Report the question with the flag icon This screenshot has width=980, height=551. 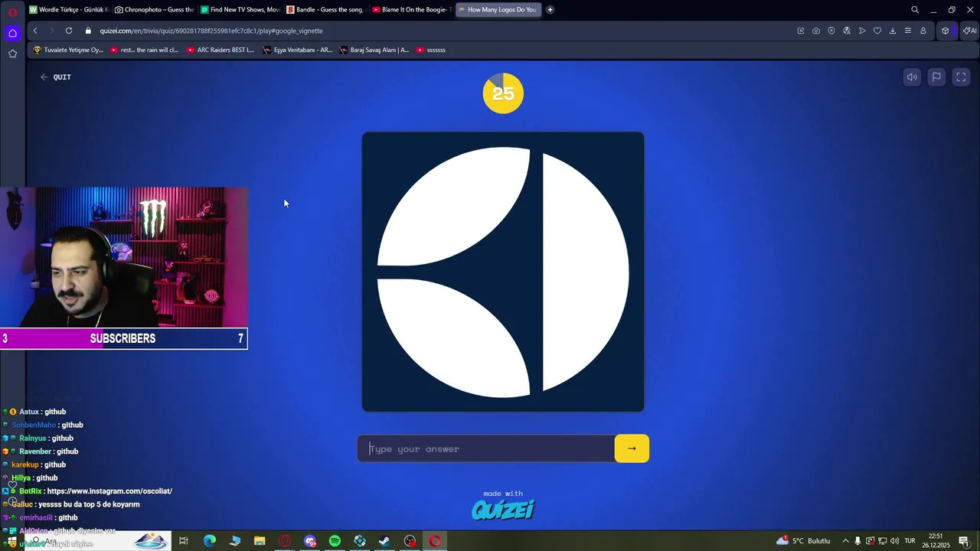(x=936, y=77)
